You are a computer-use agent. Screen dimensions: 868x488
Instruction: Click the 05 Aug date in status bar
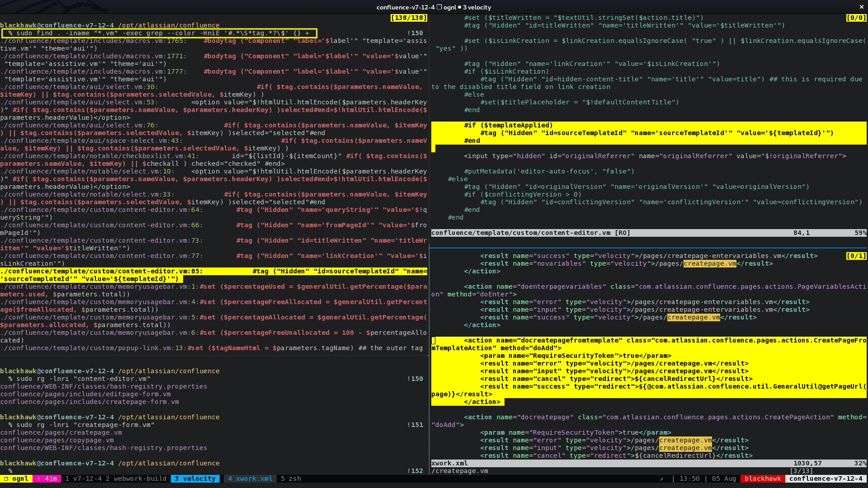[x=724, y=479]
